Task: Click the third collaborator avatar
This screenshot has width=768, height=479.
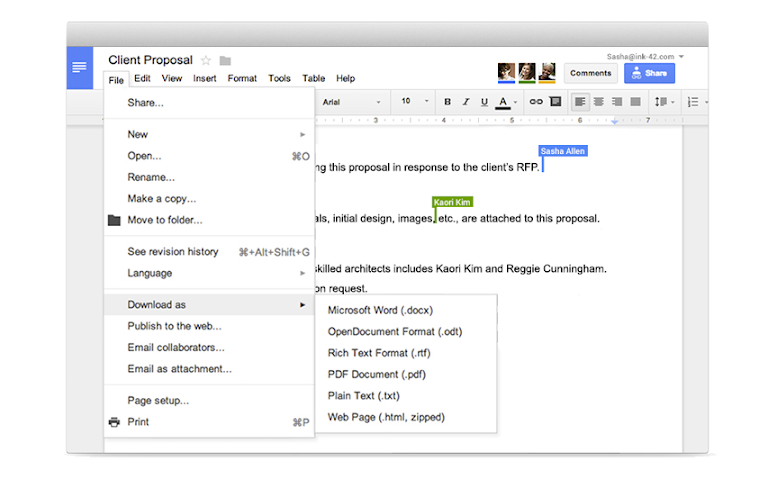Action: 548,72
